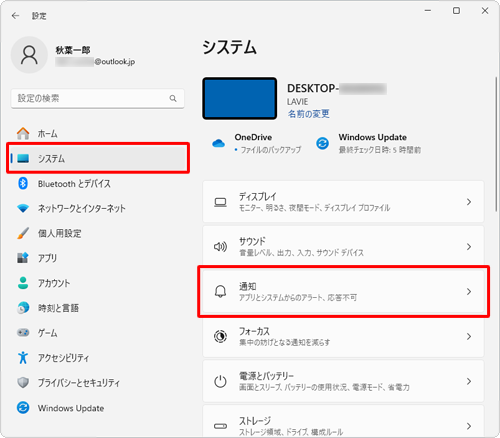The width and height of the screenshot is (500, 438).
Task: Click the back arrow icon
Action: pos(15,16)
